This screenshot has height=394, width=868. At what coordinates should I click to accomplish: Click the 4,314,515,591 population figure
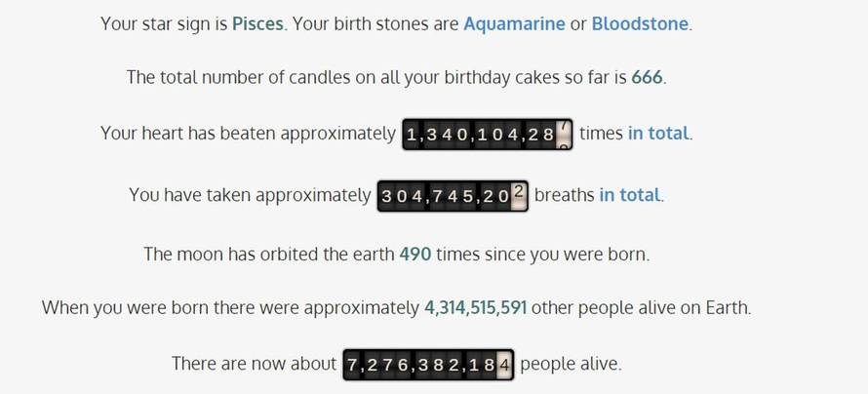[476, 308]
